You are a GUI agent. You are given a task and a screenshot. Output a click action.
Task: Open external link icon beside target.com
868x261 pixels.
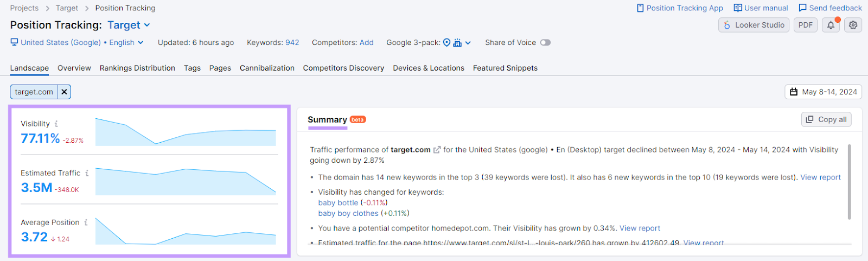click(x=437, y=150)
